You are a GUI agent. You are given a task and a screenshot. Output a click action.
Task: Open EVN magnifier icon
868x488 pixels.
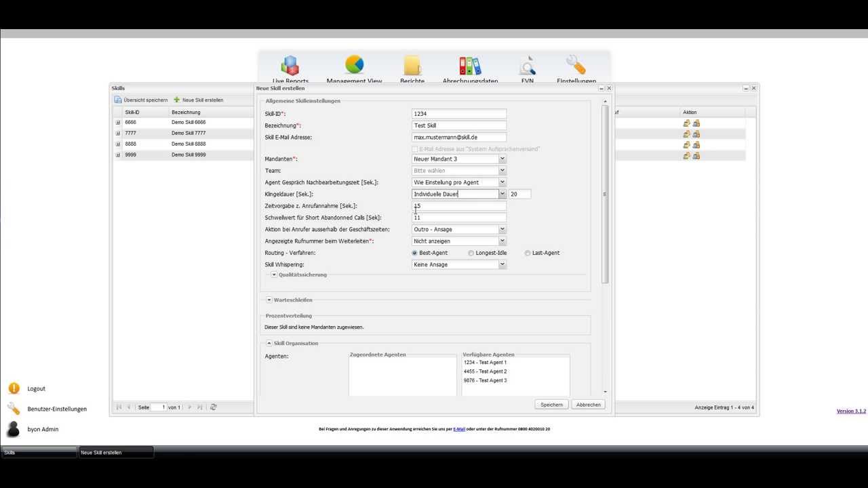[528, 66]
